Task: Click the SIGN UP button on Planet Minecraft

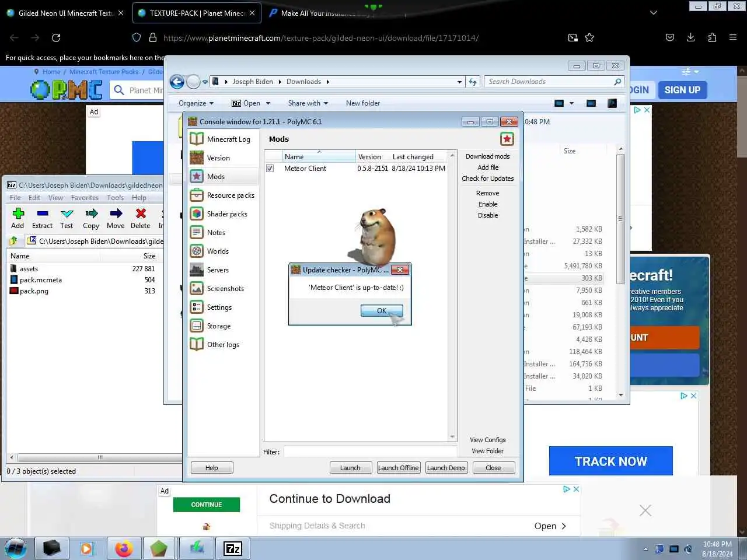Action: tap(682, 90)
